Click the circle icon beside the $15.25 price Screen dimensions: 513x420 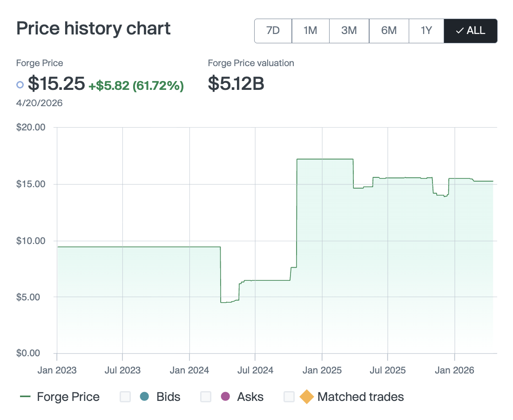tap(20, 85)
